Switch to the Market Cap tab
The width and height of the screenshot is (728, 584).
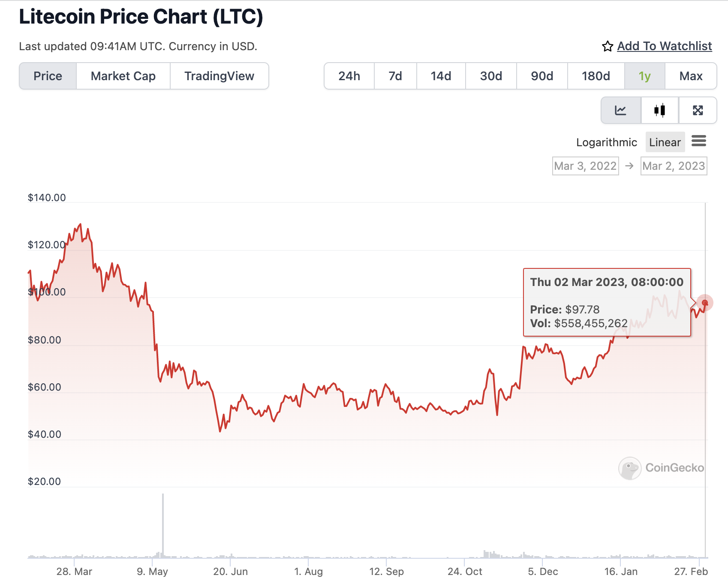click(x=123, y=76)
